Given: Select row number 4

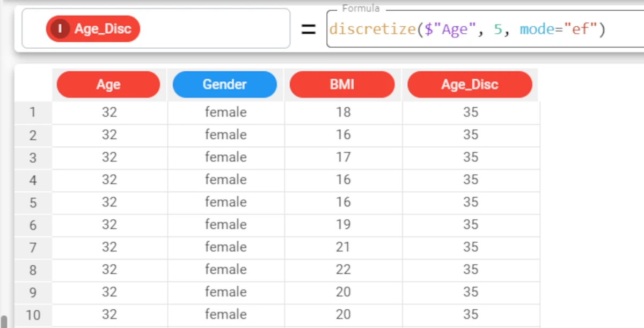Looking at the screenshot, I should point(33,180).
